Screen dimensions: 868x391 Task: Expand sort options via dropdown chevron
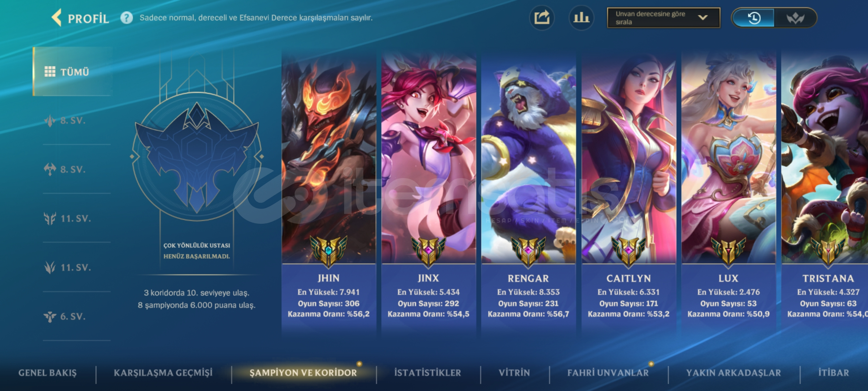pyautogui.click(x=702, y=17)
